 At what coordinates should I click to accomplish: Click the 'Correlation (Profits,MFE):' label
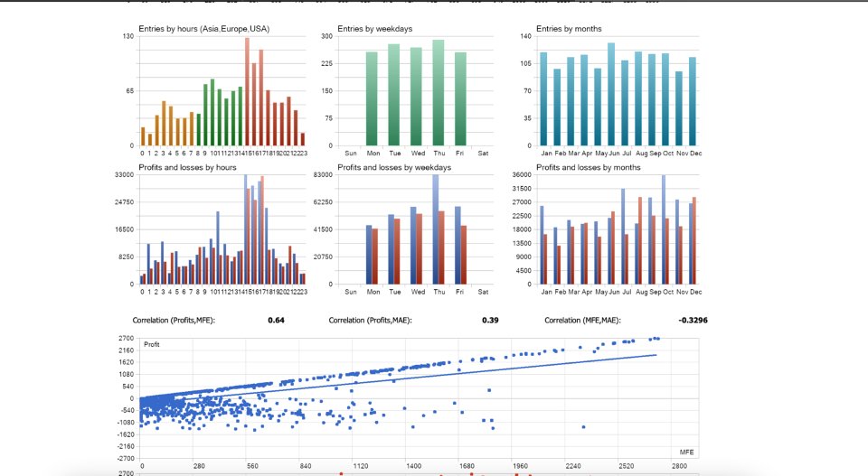coord(174,320)
